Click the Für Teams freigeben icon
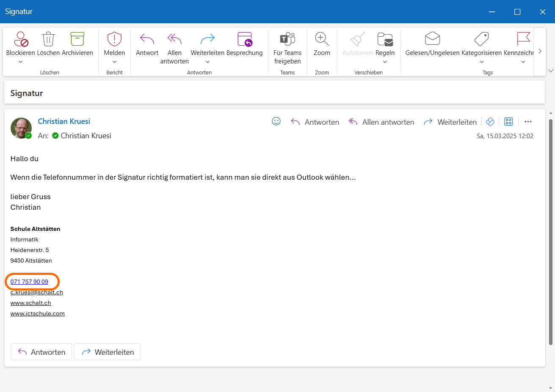The width and height of the screenshot is (555, 392). pyautogui.click(x=287, y=39)
